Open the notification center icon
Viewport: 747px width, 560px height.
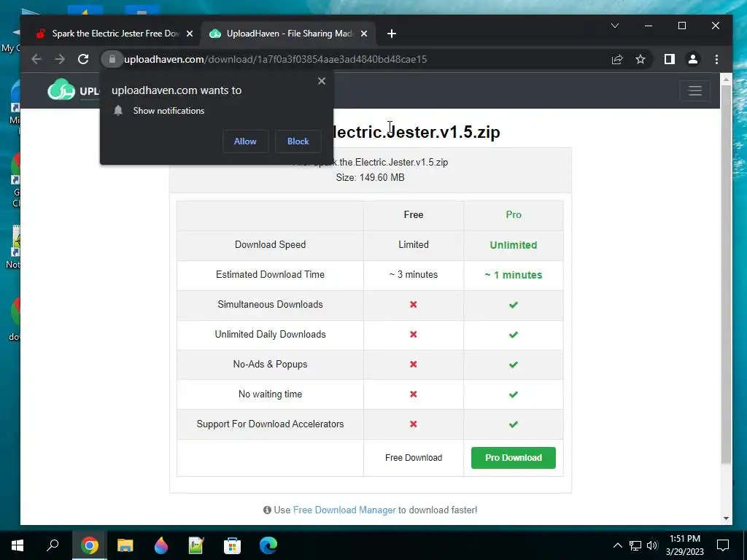coord(723,545)
